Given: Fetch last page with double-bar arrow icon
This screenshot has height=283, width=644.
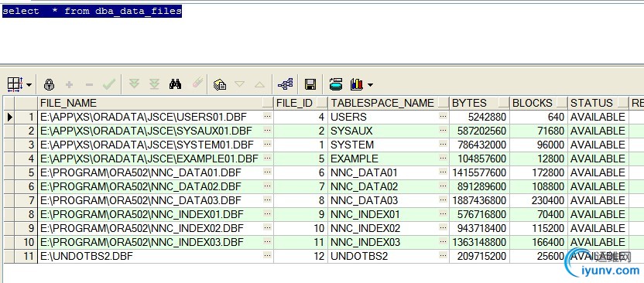Looking at the screenshot, I should 154,84.
